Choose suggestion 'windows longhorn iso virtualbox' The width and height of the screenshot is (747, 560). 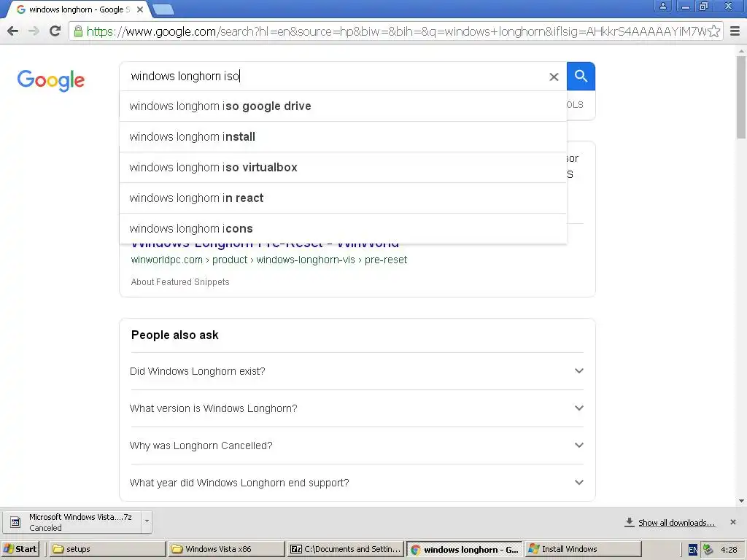tap(343, 167)
